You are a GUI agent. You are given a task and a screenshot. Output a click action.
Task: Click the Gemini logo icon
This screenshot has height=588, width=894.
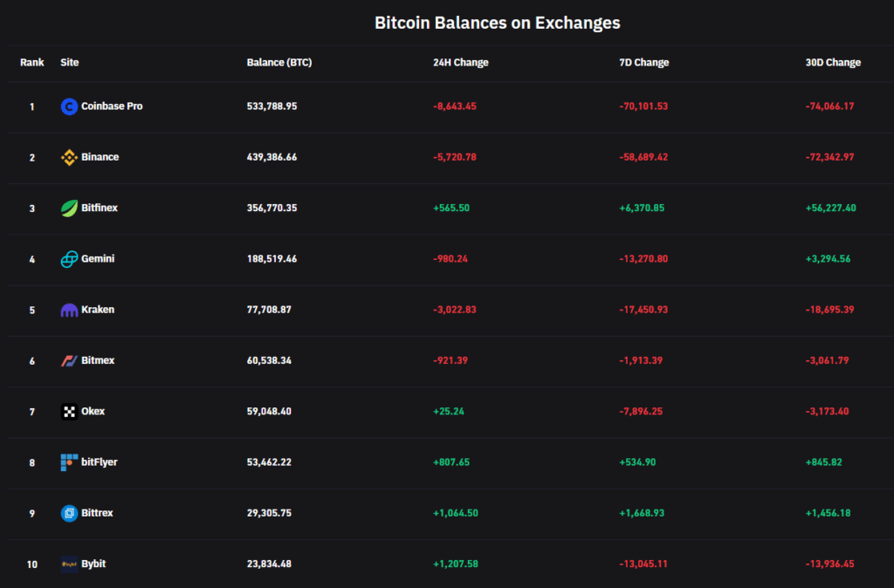coord(69,259)
